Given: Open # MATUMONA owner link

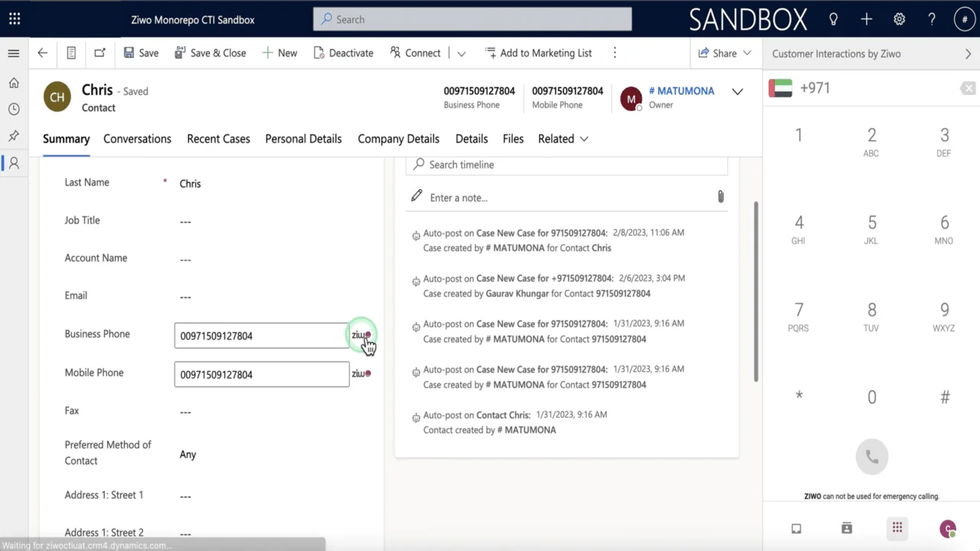Looking at the screenshot, I should (681, 90).
